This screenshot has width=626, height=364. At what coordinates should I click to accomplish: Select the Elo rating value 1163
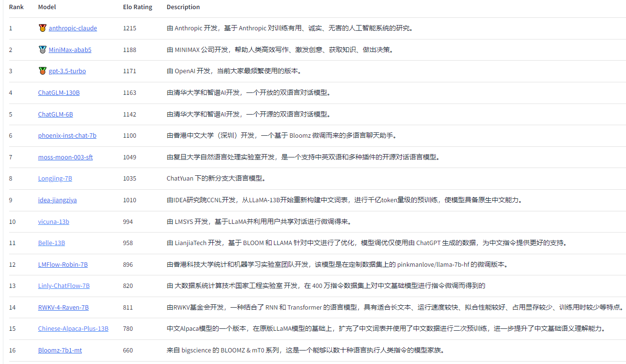130,92
